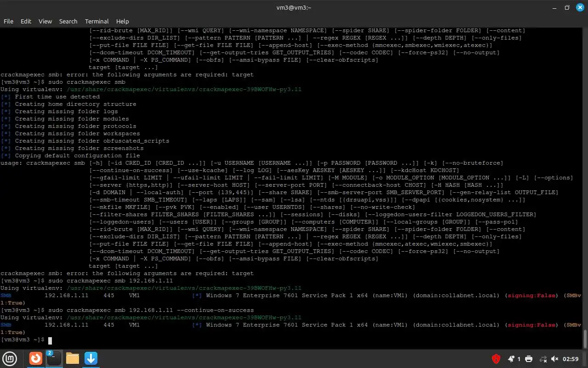Click 'Creating missing folder logs' line
588x368 pixels.
(67, 111)
